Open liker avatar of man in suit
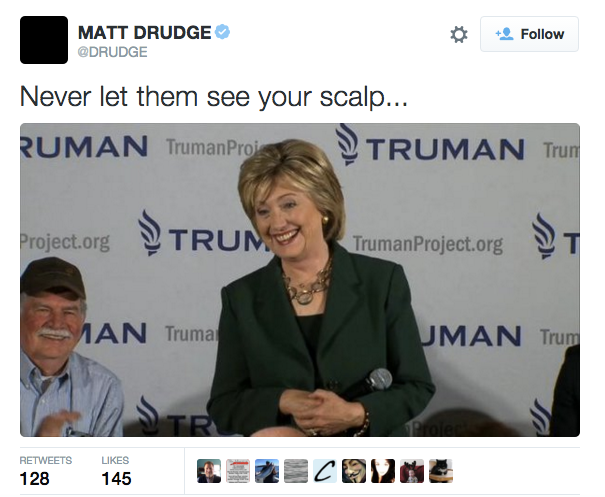Viewport: 605px width, 497px height. (209, 471)
